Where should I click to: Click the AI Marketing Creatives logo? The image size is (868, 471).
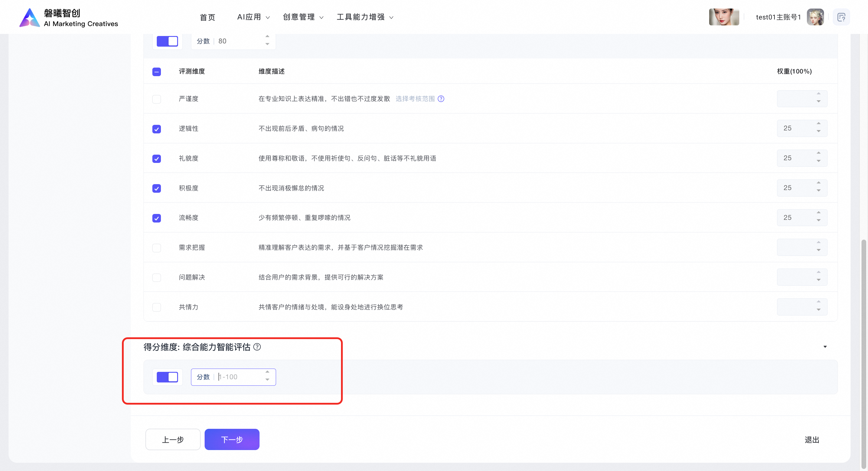pyautogui.click(x=69, y=17)
